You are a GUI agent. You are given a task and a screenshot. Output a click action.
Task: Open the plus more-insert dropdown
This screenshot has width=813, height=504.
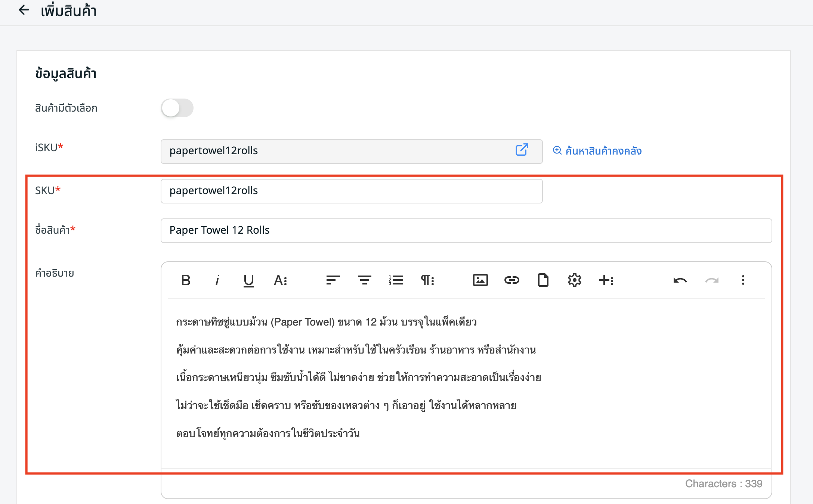pos(606,280)
